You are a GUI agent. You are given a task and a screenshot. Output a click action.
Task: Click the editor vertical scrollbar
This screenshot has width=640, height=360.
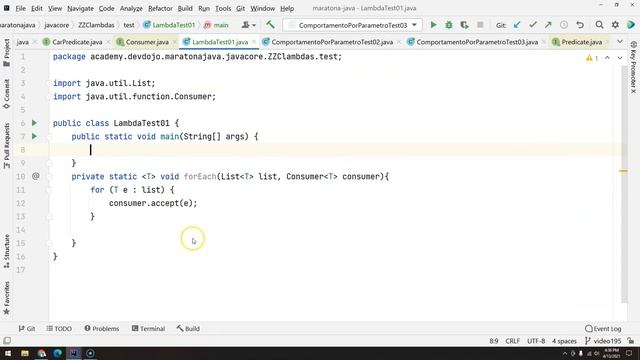pyautogui.click(x=624, y=184)
